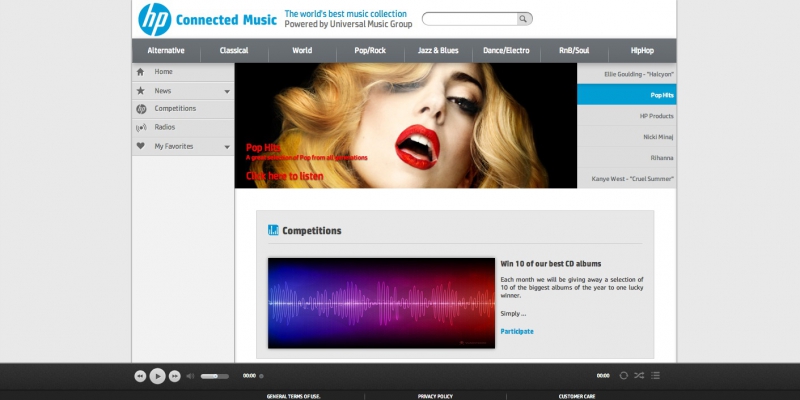
Task: Mute the player with speaker icon
Action: 190,376
